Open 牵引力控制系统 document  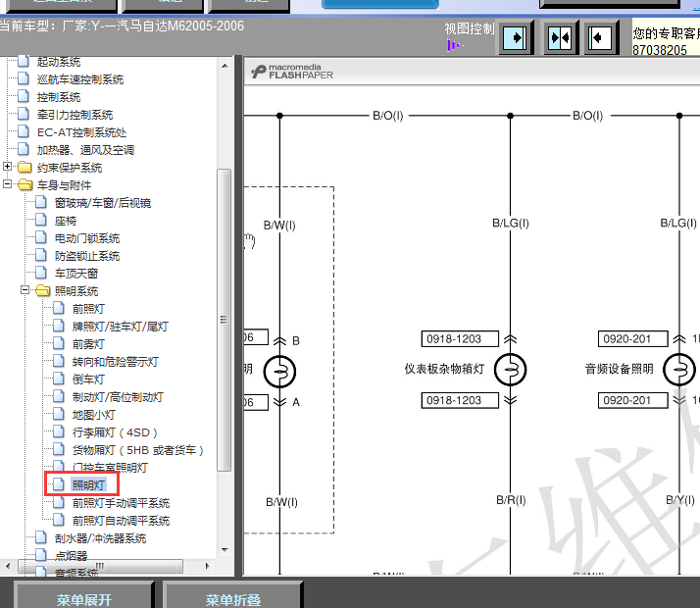click(x=75, y=115)
